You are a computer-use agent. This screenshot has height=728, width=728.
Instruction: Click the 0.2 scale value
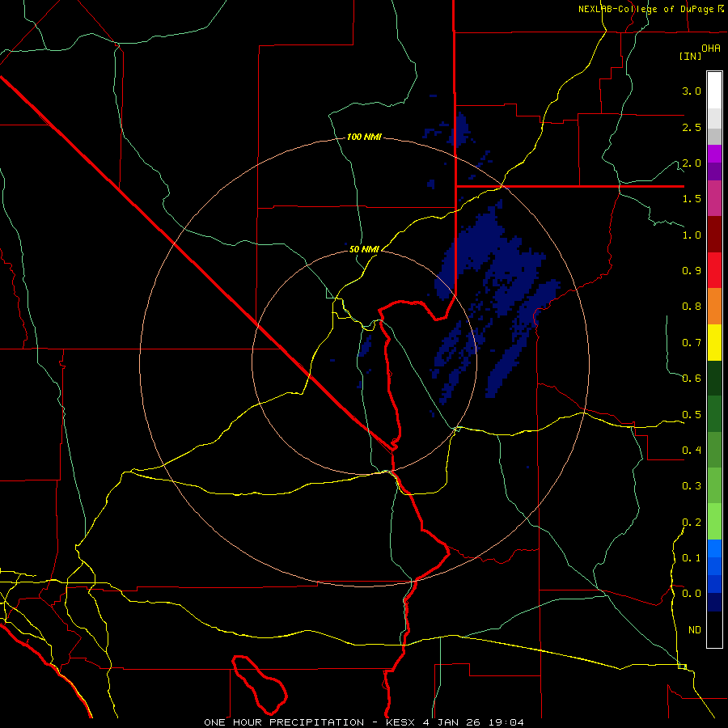(692, 523)
